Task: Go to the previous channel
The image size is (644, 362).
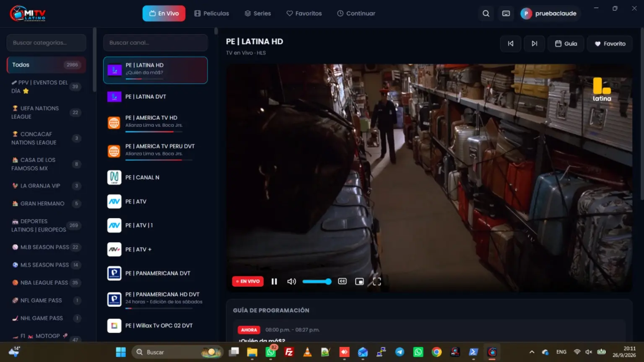Action: pyautogui.click(x=511, y=44)
